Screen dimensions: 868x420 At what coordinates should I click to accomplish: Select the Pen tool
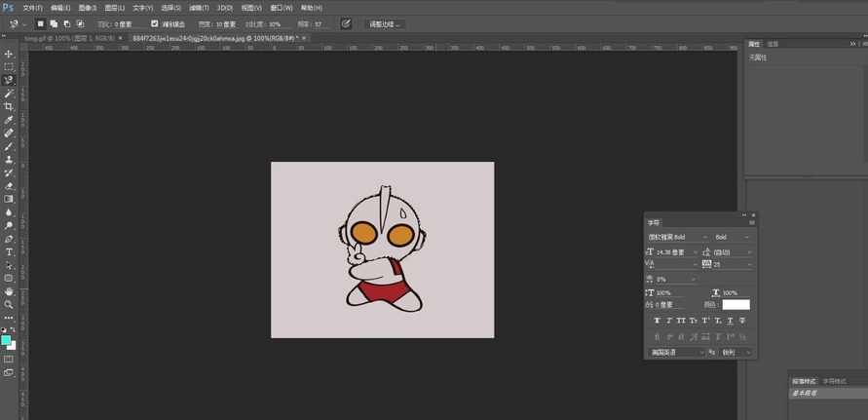point(9,239)
